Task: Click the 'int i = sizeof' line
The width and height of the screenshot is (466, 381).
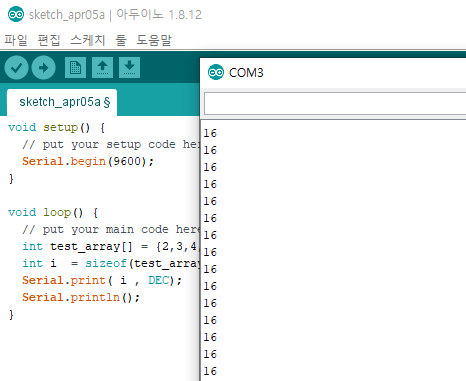Action: click(110, 263)
